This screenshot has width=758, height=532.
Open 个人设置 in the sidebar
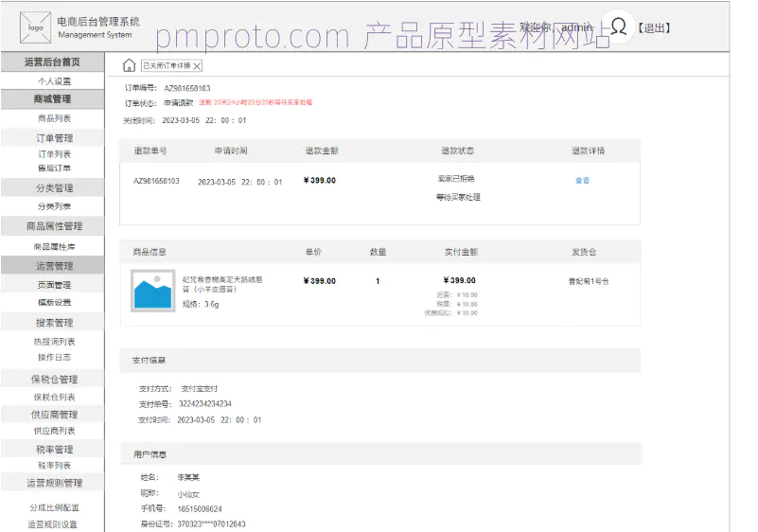pyautogui.click(x=54, y=81)
